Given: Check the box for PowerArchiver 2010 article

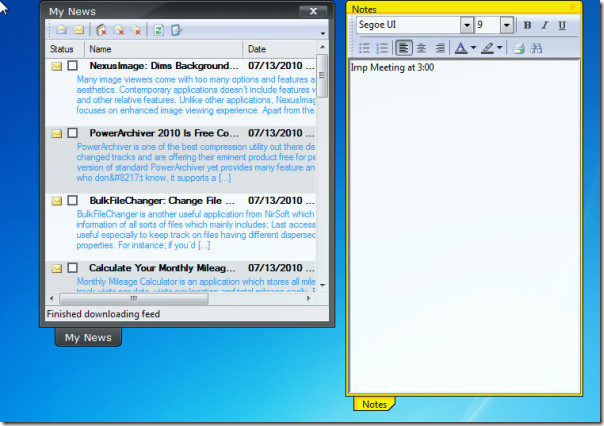Looking at the screenshot, I should coord(72,133).
